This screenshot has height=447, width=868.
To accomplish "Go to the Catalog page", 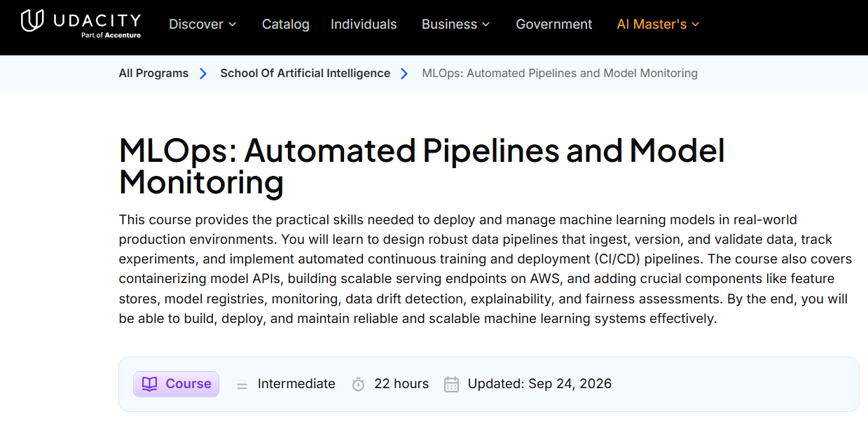I will tap(285, 24).
